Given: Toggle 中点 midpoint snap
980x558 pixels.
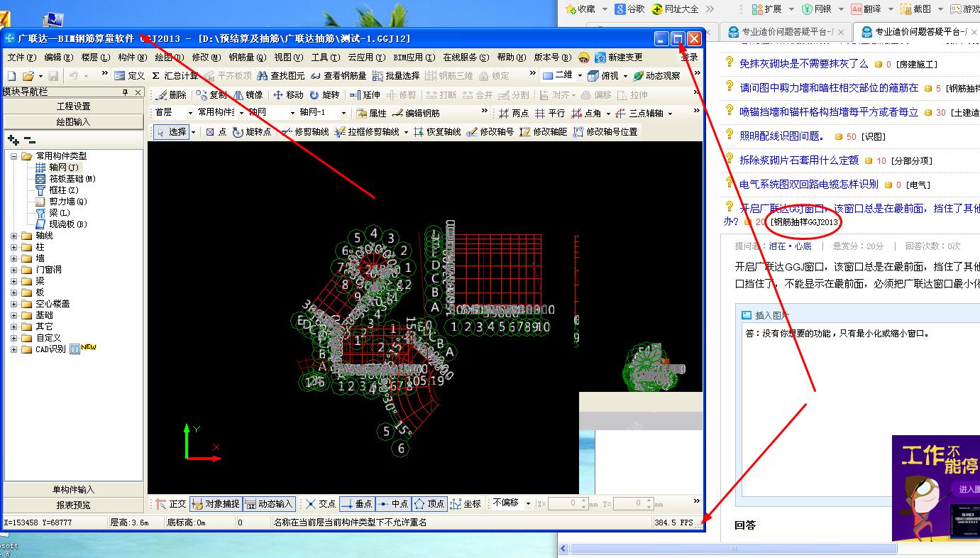Looking at the screenshot, I should (x=392, y=503).
